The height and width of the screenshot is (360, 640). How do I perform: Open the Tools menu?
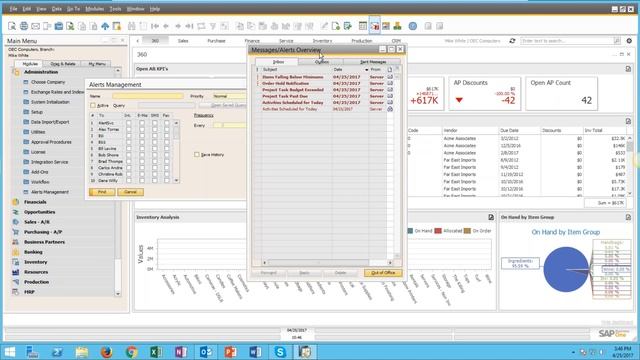(x=115, y=9)
